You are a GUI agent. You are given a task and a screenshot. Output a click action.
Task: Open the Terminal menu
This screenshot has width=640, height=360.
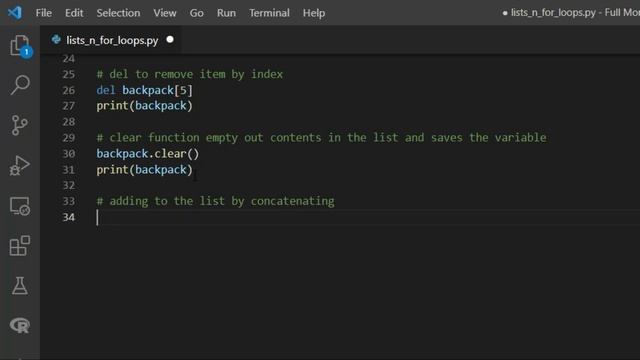tap(269, 13)
